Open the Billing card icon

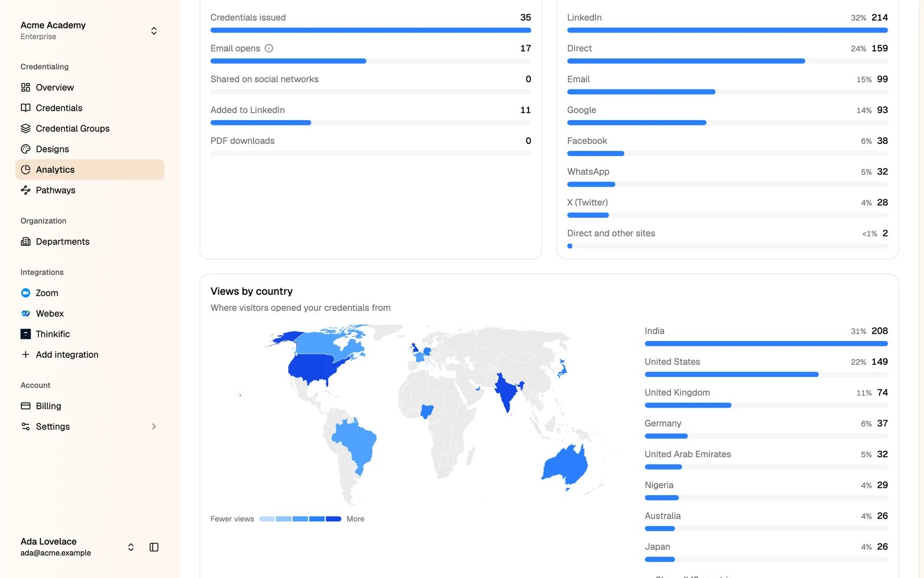pyautogui.click(x=25, y=406)
